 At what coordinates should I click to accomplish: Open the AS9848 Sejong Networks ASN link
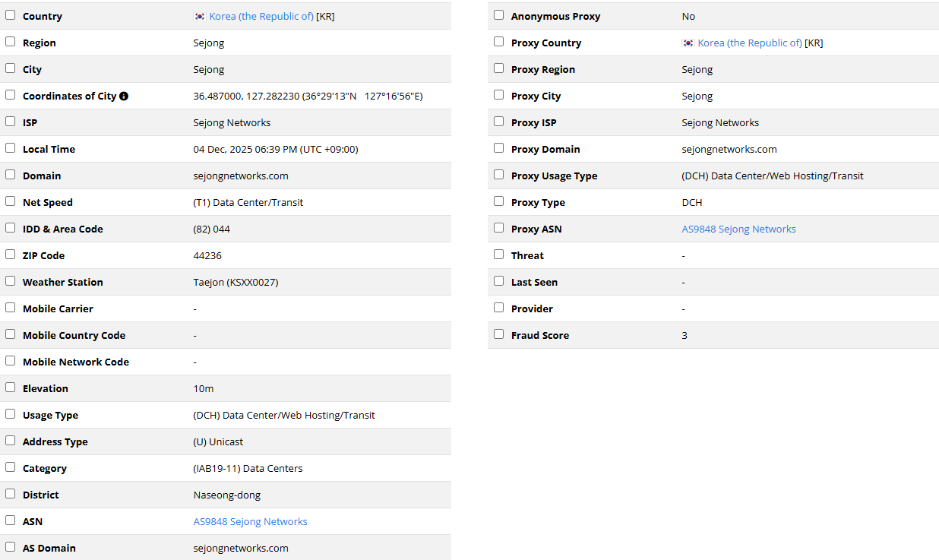250,522
